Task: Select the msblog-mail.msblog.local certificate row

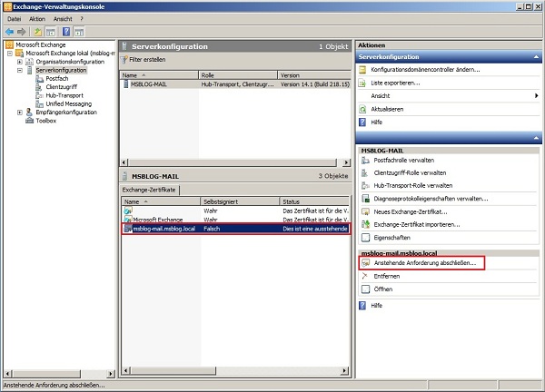Action: 236,229
